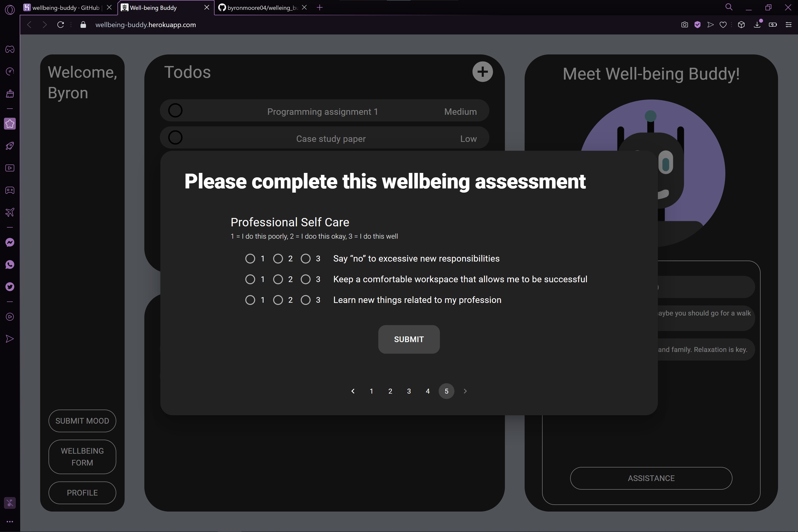Image resolution: width=798 pixels, height=532 pixels.
Task: Select rating 3 for saying no to responsibilities
Action: click(305, 259)
